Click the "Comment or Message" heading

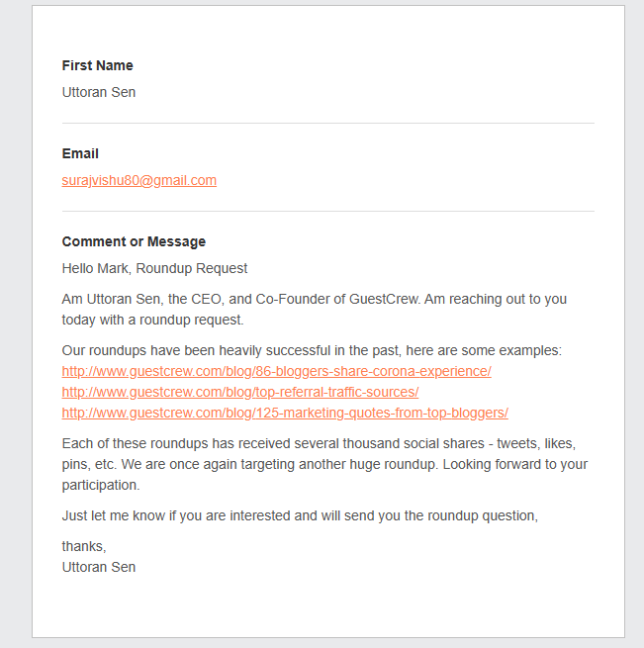pos(134,242)
